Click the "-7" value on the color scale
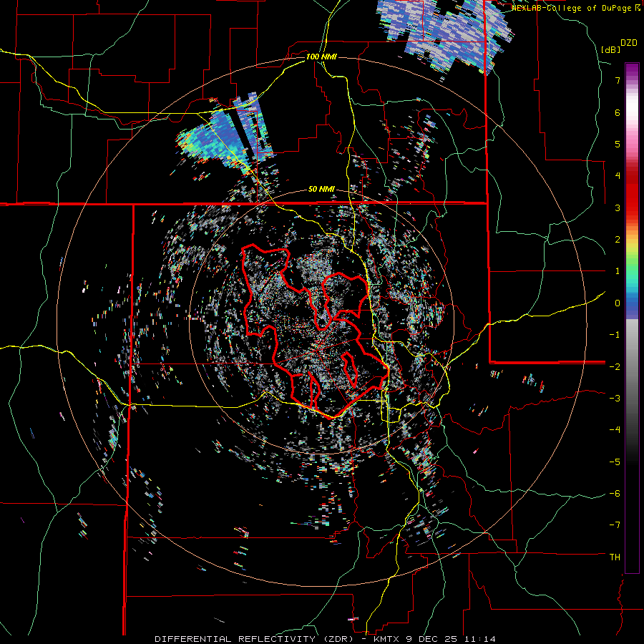644x644 pixels. (x=615, y=525)
